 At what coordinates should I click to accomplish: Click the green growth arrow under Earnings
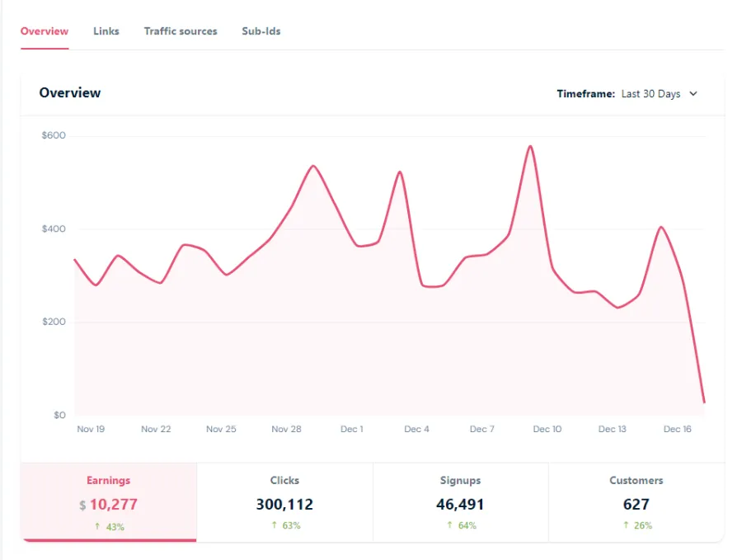click(97, 525)
